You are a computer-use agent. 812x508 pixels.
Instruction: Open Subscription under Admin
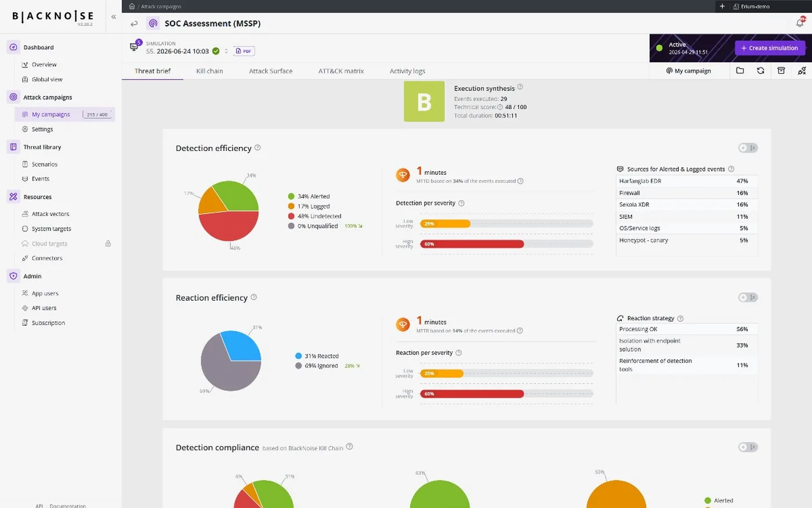(x=48, y=323)
